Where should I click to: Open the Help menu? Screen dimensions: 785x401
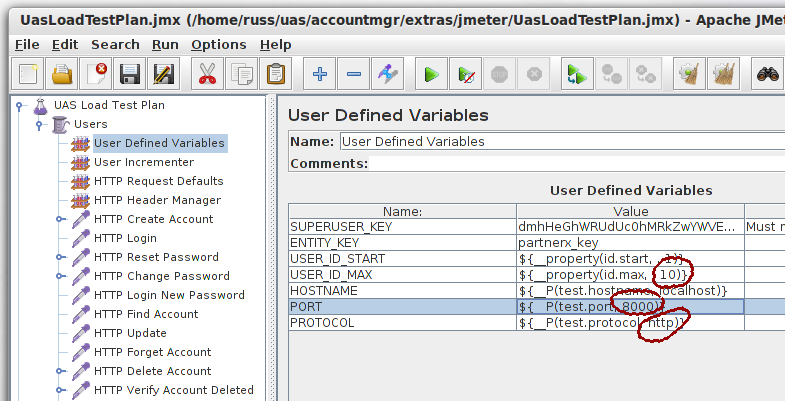pyautogui.click(x=276, y=45)
